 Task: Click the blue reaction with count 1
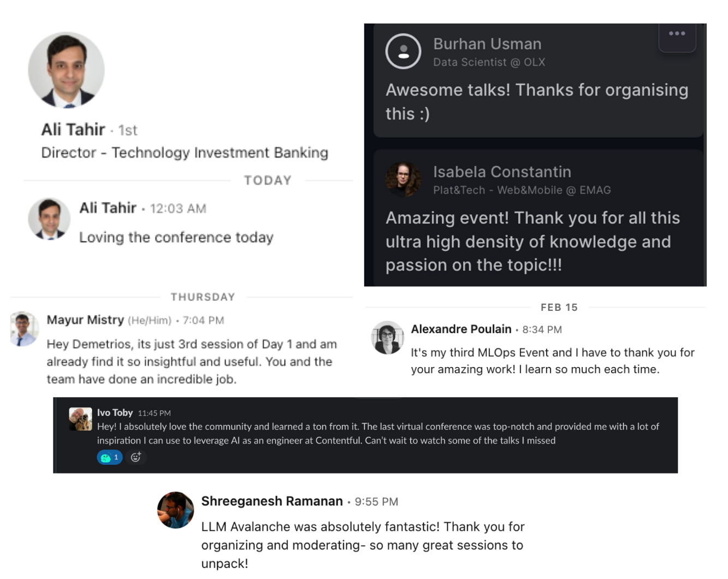(110, 457)
